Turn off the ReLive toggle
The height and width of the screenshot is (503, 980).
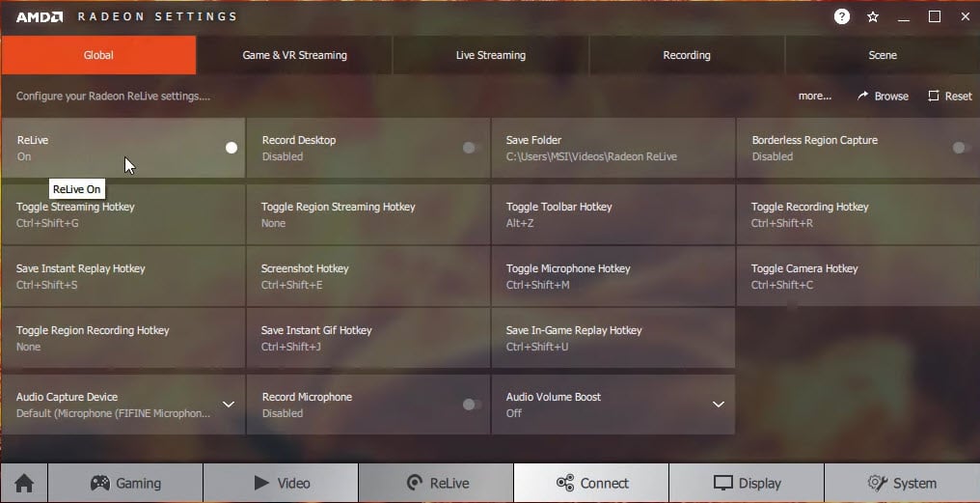[x=231, y=148]
